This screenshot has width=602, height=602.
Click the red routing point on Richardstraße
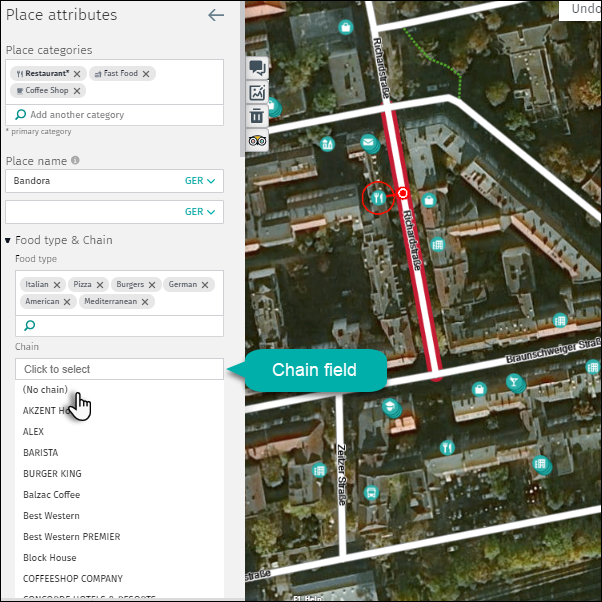(x=402, y=193)
